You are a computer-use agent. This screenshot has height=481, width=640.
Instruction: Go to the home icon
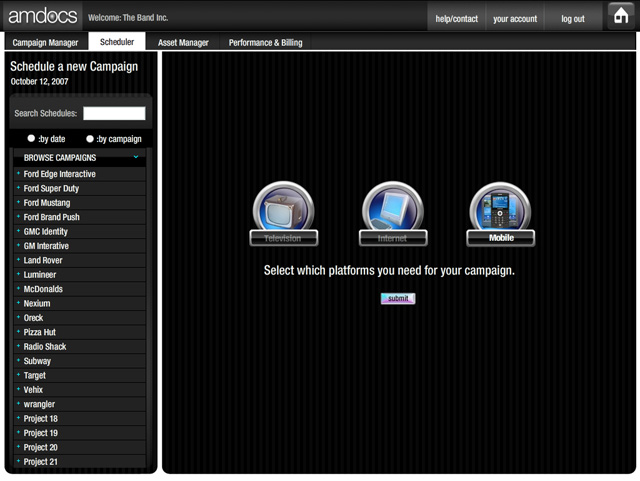[x=621, y=16]
